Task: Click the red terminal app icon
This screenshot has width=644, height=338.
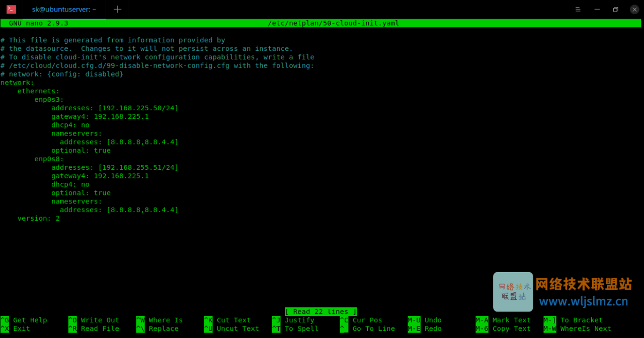Action: pyautogui.click(x=11, y=9)
